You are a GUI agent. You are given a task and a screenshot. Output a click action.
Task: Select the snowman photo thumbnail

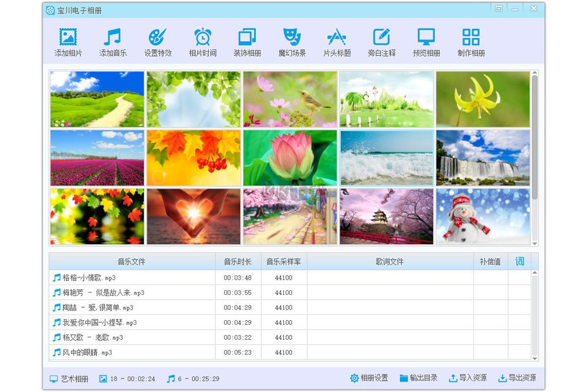(483, 216)
